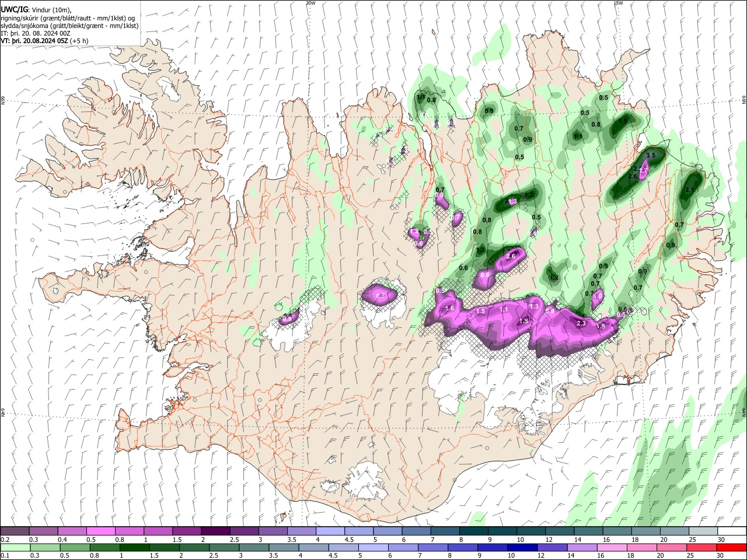Select the light pink 16–18 rain legend swatch
Image resolution: width=747 pixels, height=560 pixels.
pyautogui.click(x=612, y=547)
